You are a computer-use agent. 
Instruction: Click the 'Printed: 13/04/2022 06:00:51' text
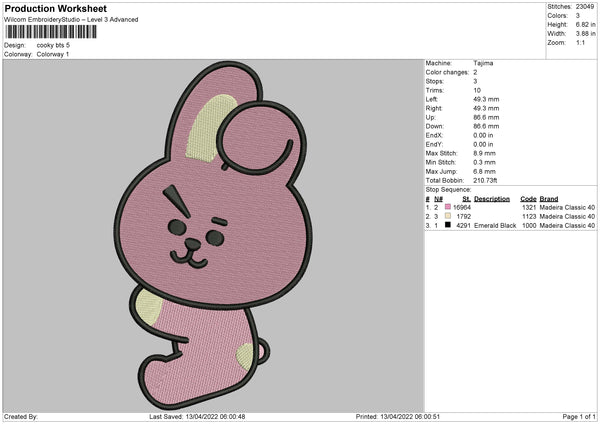click(398, 417)
